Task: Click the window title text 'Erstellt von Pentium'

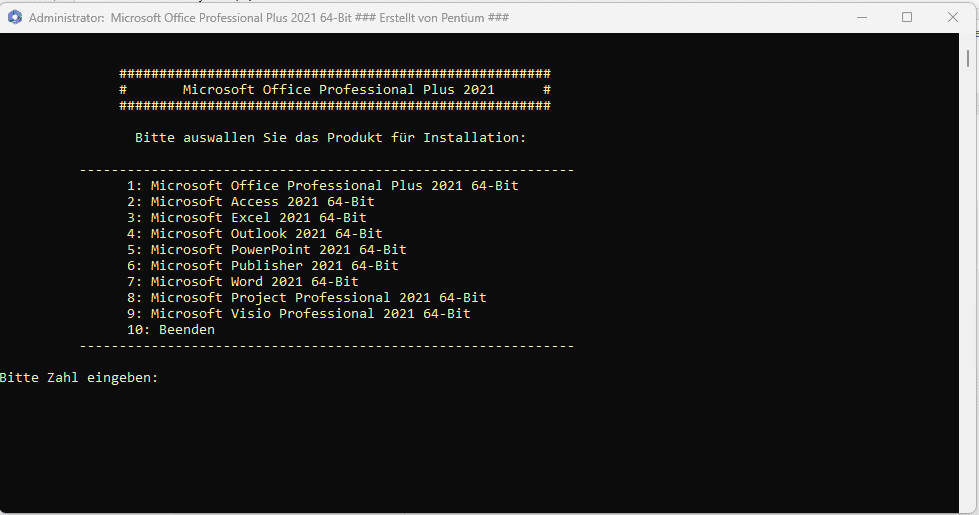Action: point(431,17)
